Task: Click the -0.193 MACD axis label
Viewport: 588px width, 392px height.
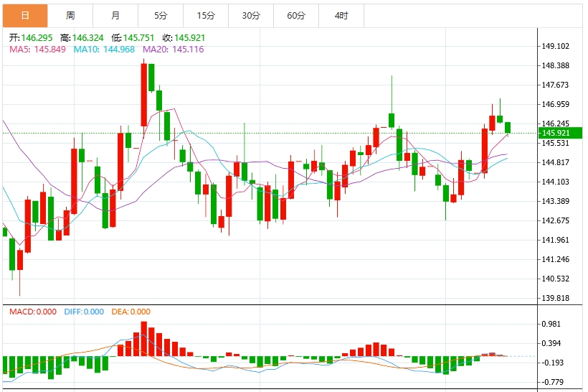Action: 552,363
